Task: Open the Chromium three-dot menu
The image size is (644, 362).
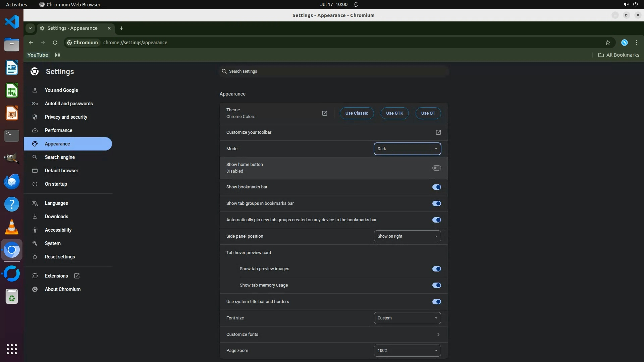Action: point(636,43)
